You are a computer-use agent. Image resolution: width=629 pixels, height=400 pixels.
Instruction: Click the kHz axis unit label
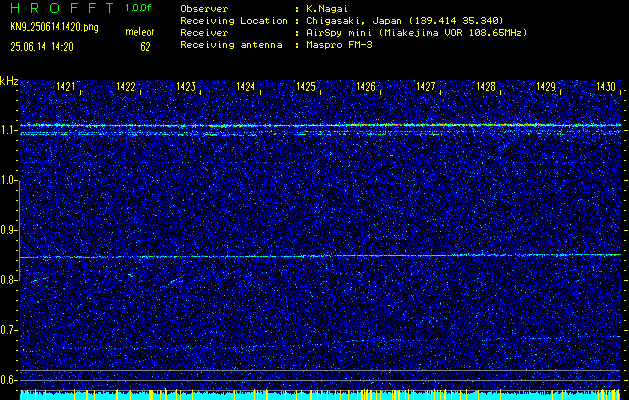9,81
